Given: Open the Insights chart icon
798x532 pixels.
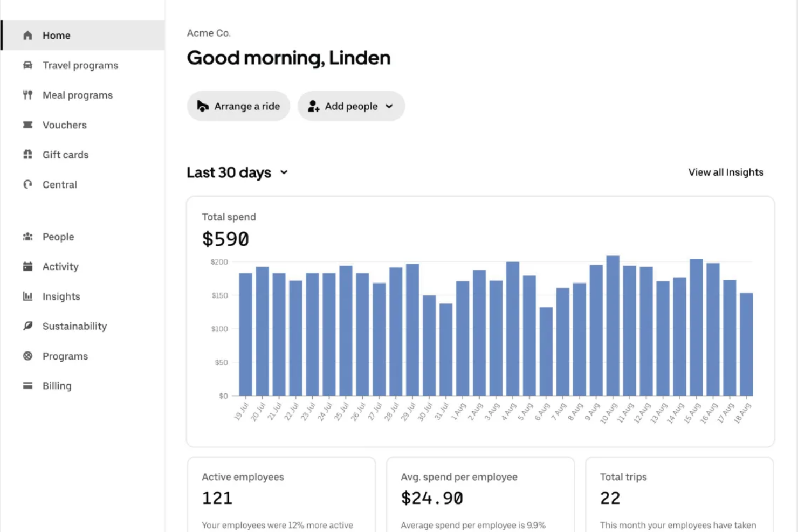Looking at the screenshot, I should pyautogui.click(x=27, y=296).
